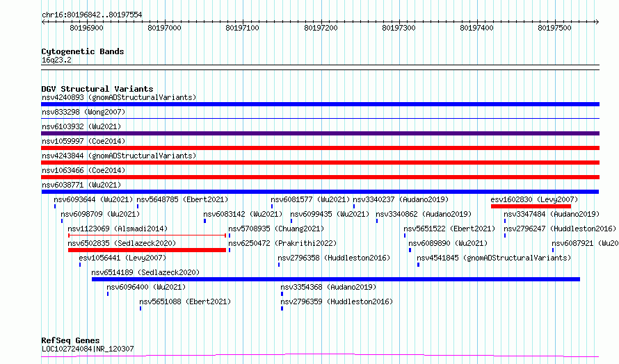Open the esv1602830 (Levy2007) label
This screenshot has height=364, width=619.
pyautogui.click(x=534, y=199)
